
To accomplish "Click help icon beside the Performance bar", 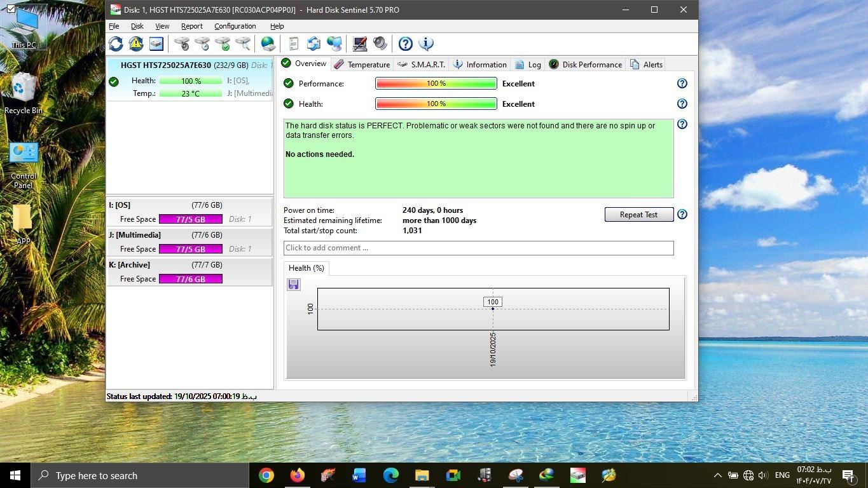I will (x=682, y=84).
